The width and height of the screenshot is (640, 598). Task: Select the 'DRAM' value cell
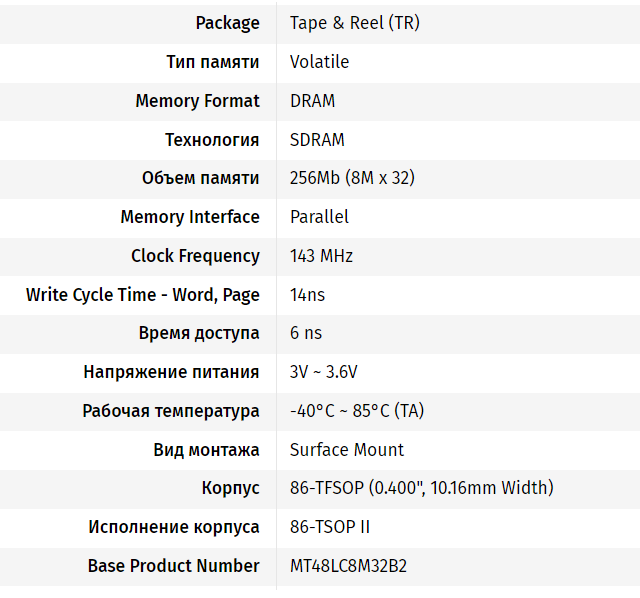click(312, 101)
